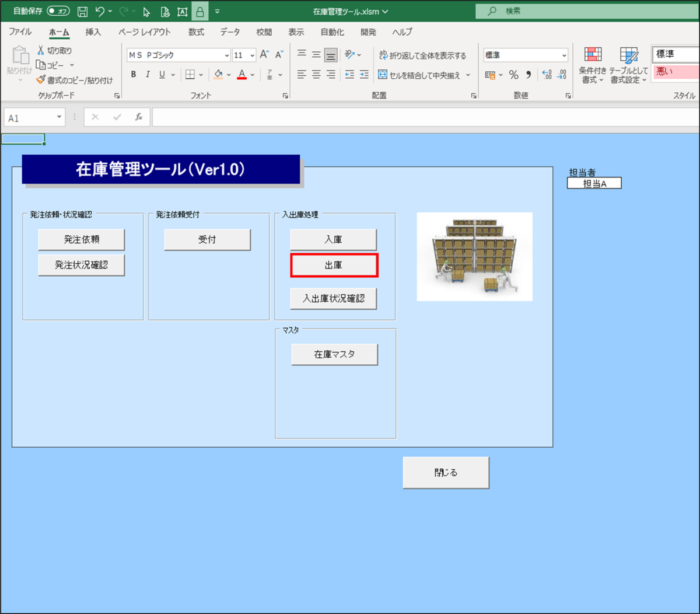The width and height of the screenshot is (700, 614).
Task: Click the comma style icon
Action: click(x=528, y=74)
